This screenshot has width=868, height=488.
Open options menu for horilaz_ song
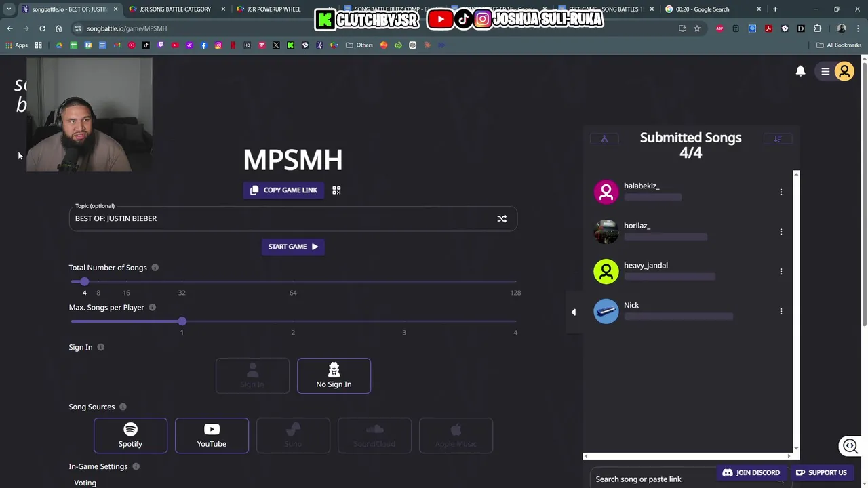click(781, 232)
